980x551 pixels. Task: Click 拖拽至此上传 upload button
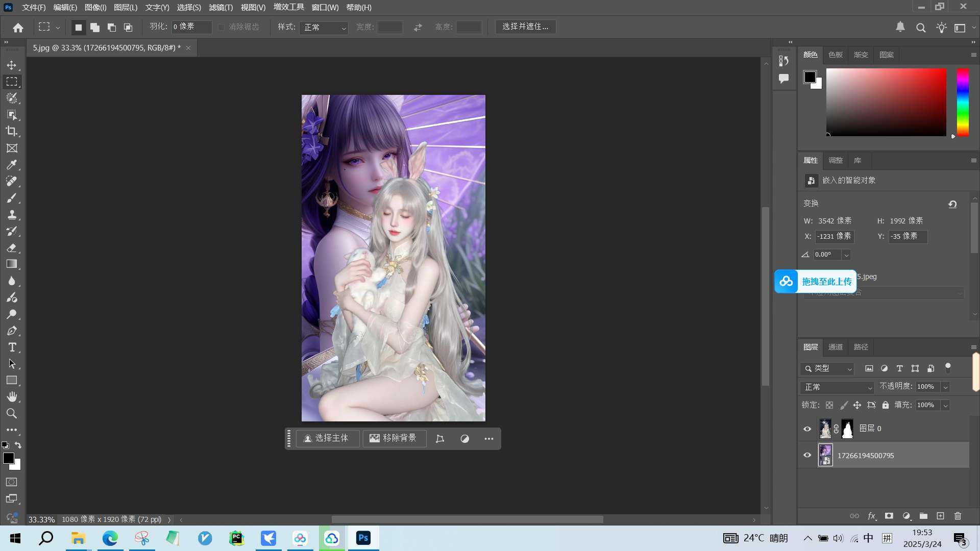click(815, 282)
